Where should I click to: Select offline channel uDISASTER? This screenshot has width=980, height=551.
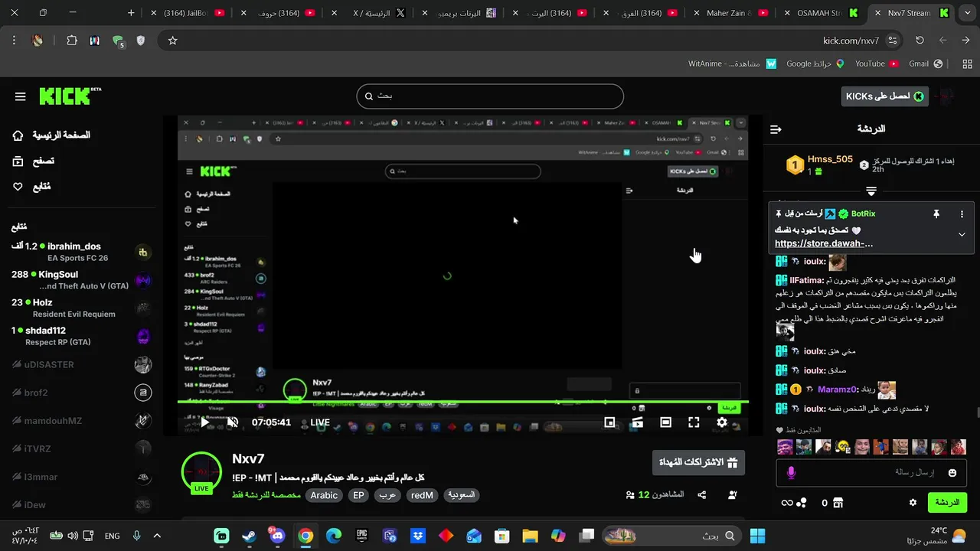tap(80, 364)
